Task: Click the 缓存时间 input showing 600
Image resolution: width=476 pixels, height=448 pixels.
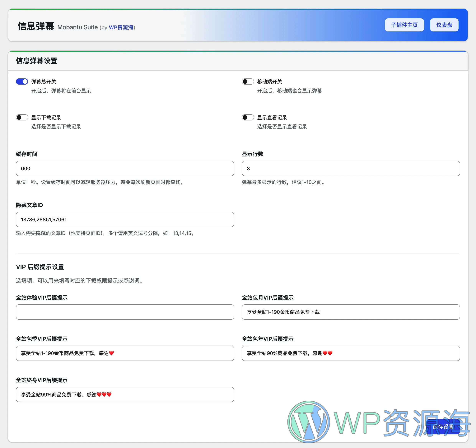Action: tap(124, 168)
